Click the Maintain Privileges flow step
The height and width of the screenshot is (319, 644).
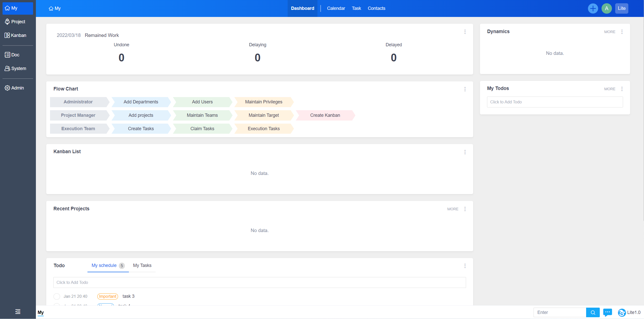pos(264,102)
